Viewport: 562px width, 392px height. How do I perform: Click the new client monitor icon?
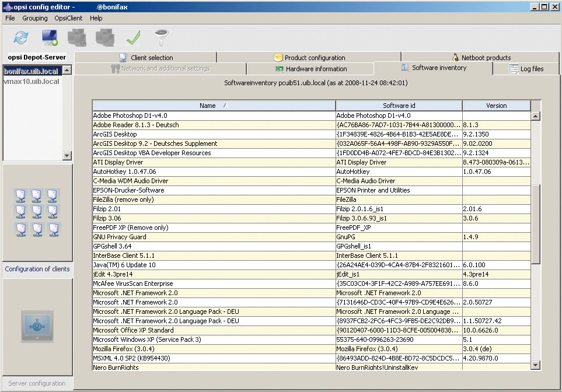(50, 37)
